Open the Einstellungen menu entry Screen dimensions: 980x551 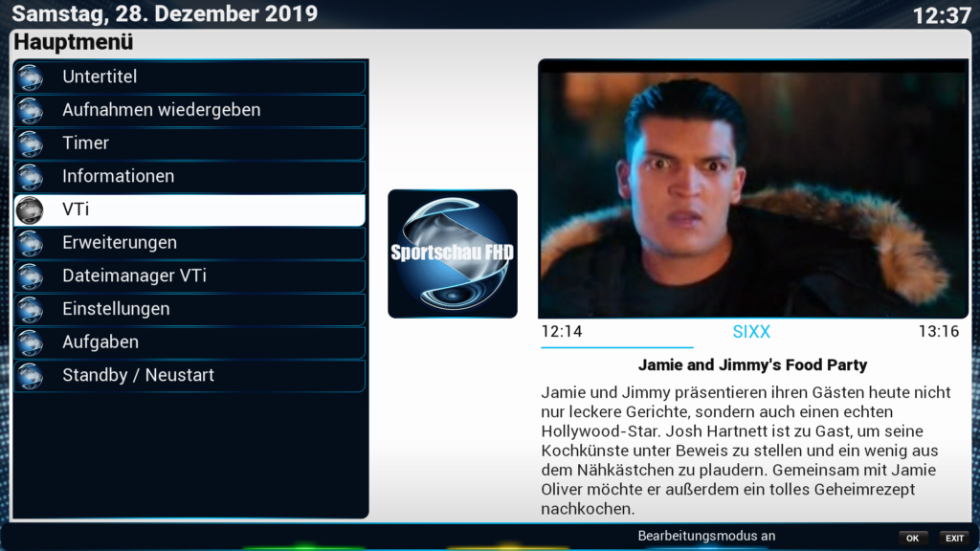pos(189,309)
